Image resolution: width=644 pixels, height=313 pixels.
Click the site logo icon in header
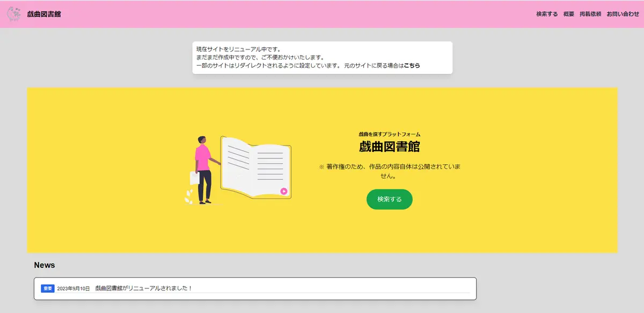pos(14,13)
